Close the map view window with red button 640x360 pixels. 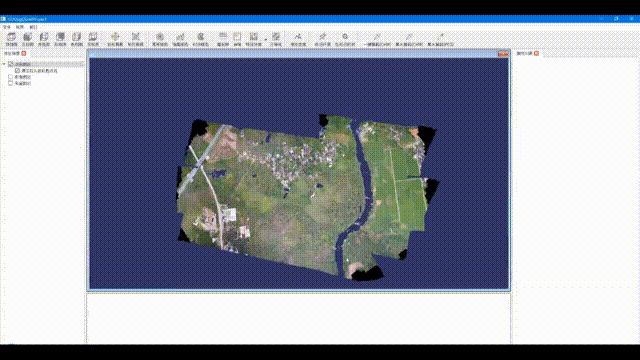click(503, 54)
